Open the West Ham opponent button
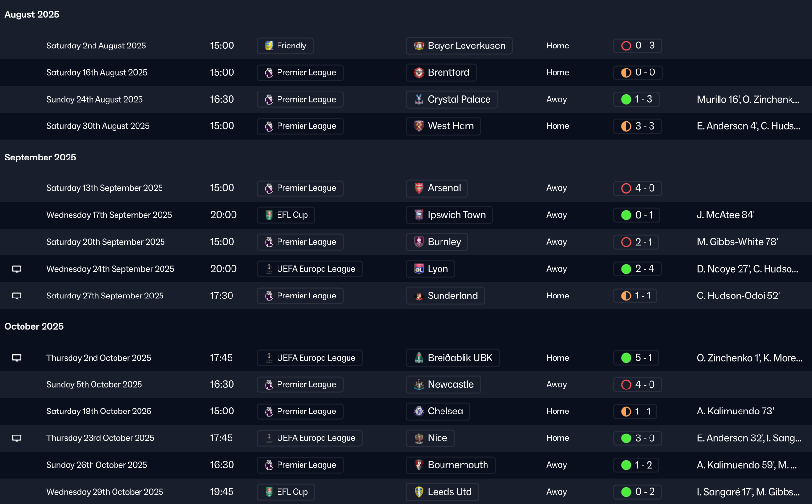Viewport: 812px width, 504px height. [x=443, y=126]
